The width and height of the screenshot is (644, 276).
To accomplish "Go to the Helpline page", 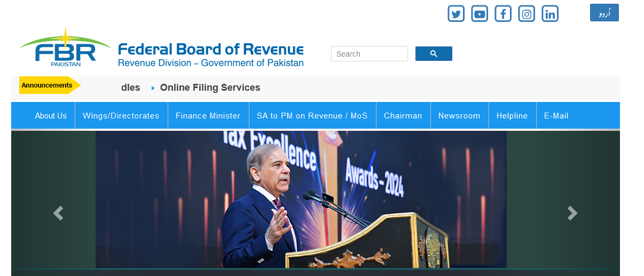I will point(512,116).
